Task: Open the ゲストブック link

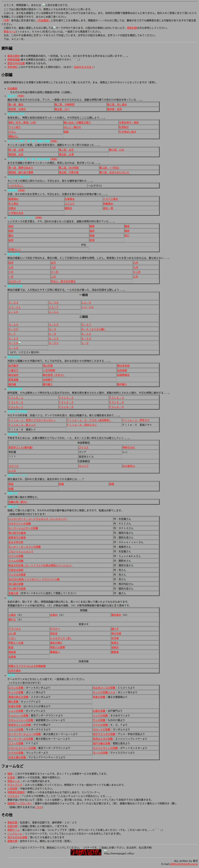Action: [x=15, y=785]
